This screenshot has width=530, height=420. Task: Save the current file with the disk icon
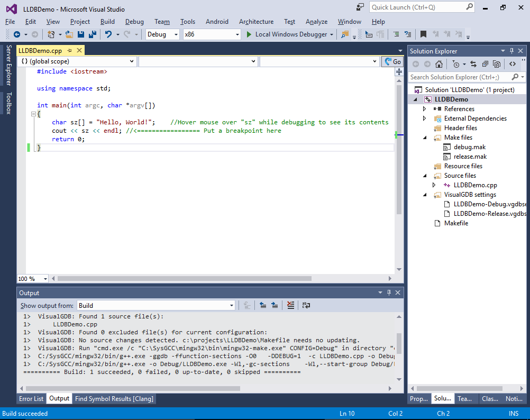81,34
